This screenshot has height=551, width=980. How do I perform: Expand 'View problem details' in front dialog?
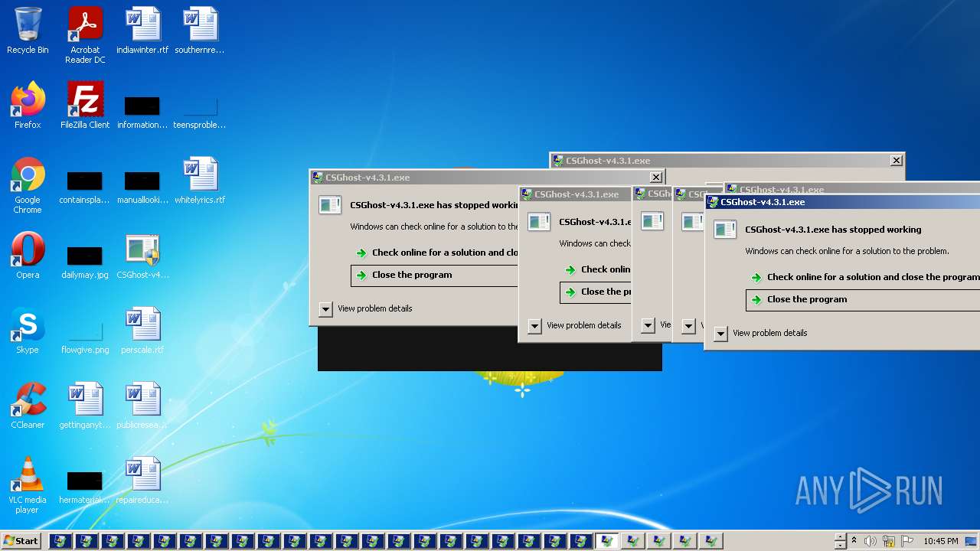coord(720,334)
